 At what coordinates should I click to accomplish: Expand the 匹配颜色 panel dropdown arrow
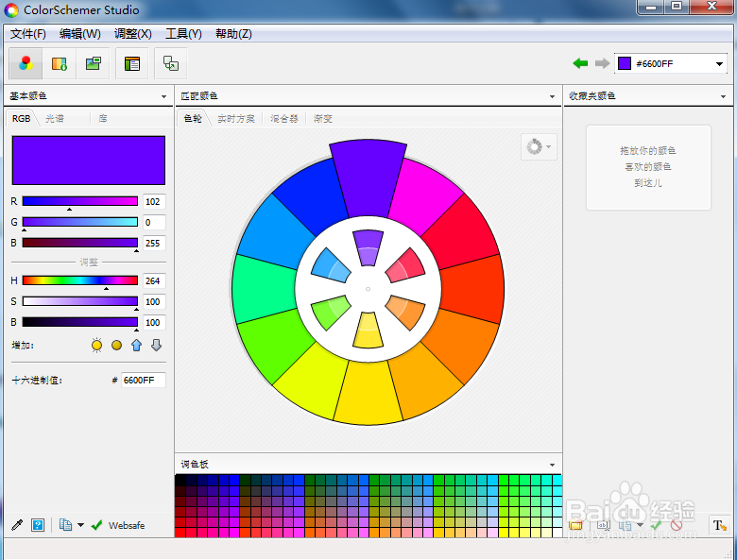[553, 96]
